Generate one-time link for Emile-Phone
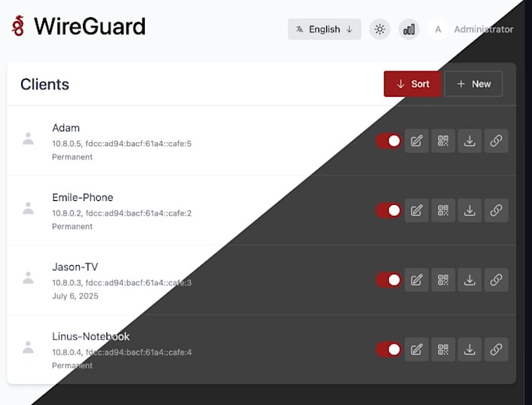The height and width of the screenshot is (405, 532). pyautogui.click(x=496, y=210)
